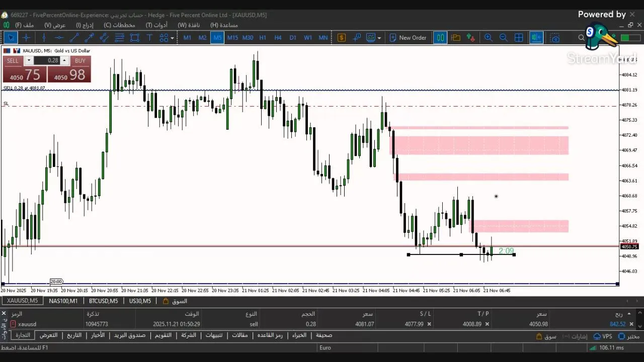The width and height of the screenshot is (644, 362).
Task: Switch chart to W1 timeframe
Action: (308, 38)
